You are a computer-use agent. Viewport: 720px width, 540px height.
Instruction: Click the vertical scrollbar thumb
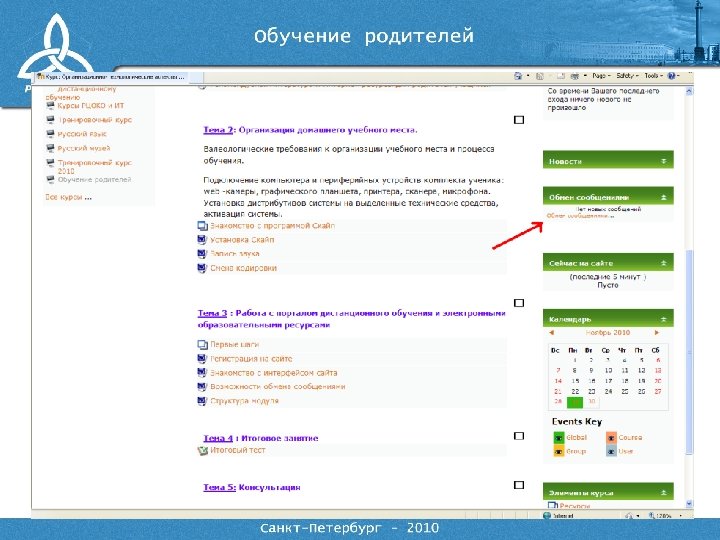point(689,351)
